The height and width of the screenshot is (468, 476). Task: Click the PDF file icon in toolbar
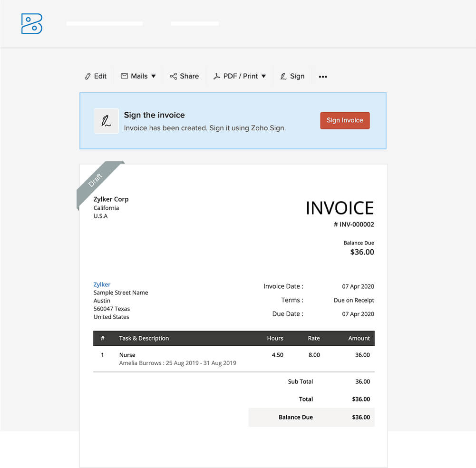(216, 76)
